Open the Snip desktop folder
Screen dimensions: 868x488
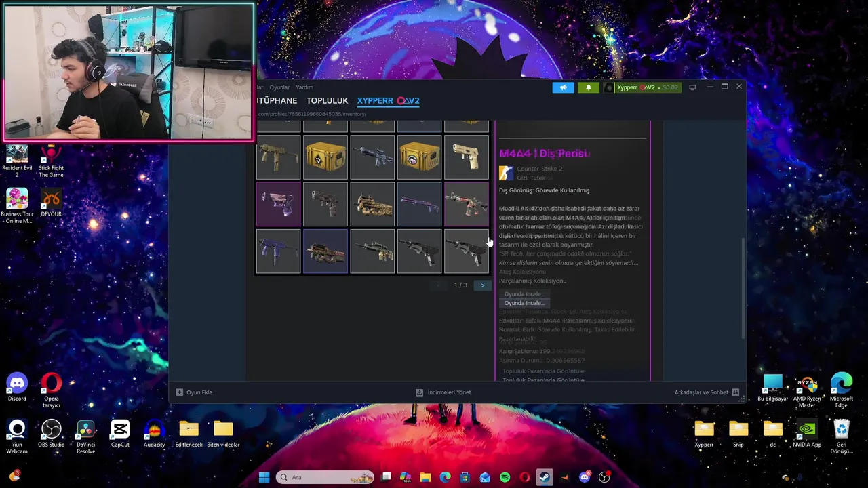(x=738, y=433)
